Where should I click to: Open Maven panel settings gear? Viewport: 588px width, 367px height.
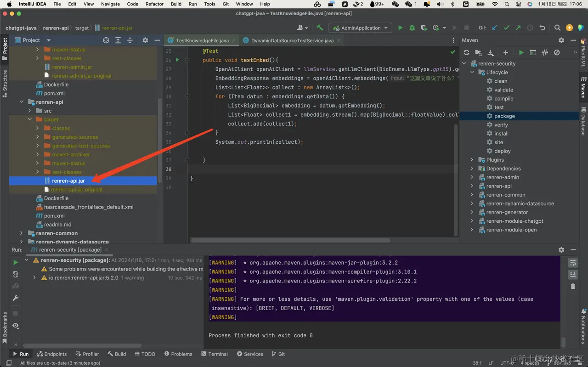tap(561, 40)
